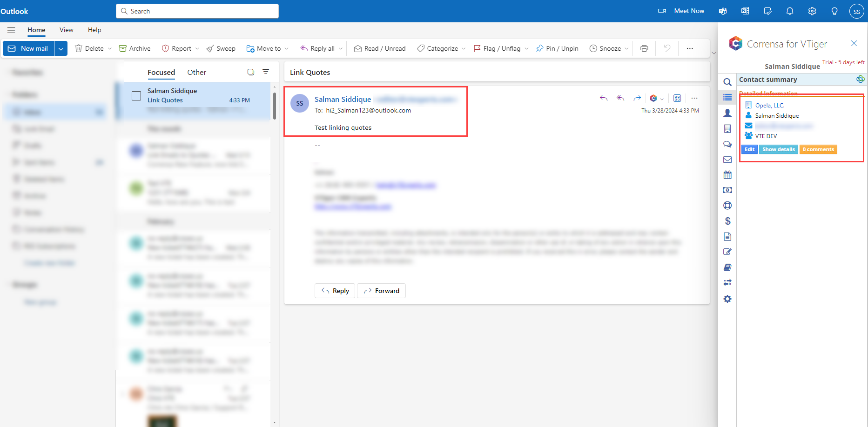Switch to the View ribbon tab

(x=67, y=30)
